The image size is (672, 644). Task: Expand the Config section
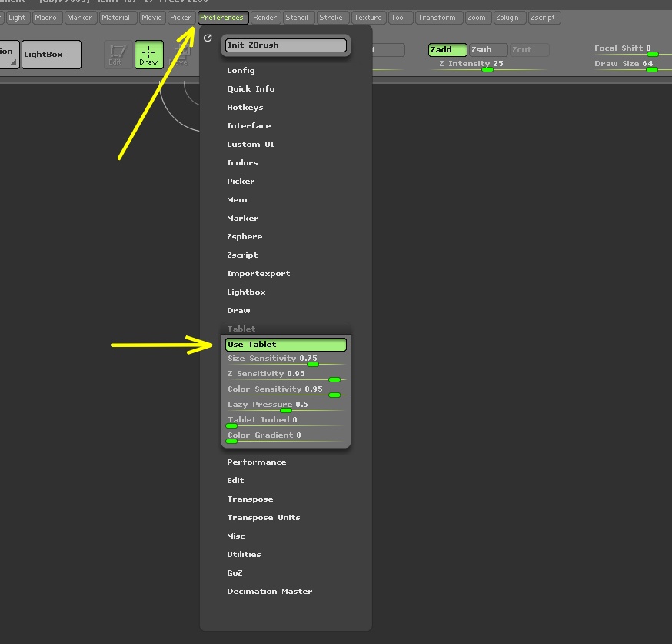(241, 70)
